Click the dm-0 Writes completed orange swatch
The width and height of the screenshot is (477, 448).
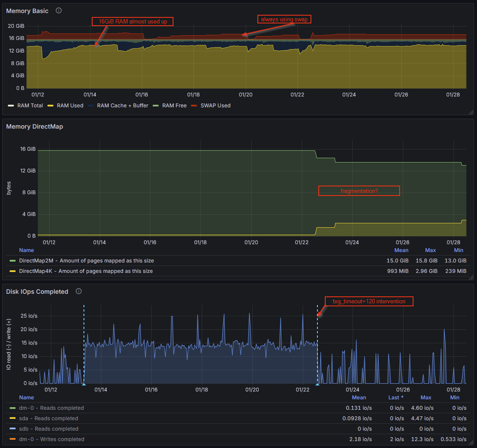(x=13, y=439)
